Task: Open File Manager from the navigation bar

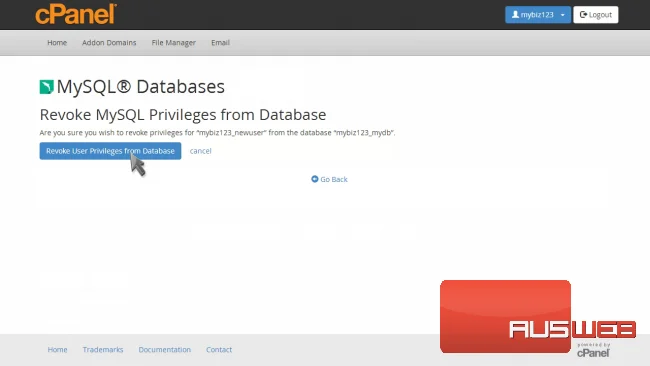Action: 173,43
